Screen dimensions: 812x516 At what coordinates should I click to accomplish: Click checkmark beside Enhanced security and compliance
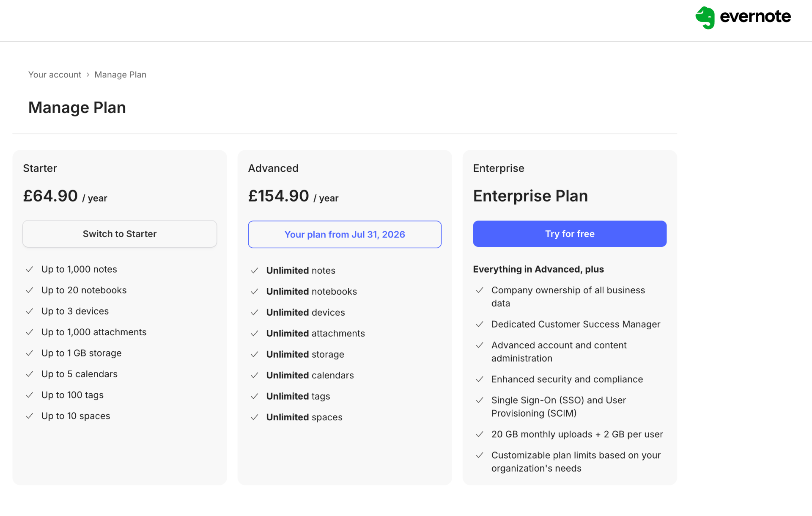tap(480, 379)
